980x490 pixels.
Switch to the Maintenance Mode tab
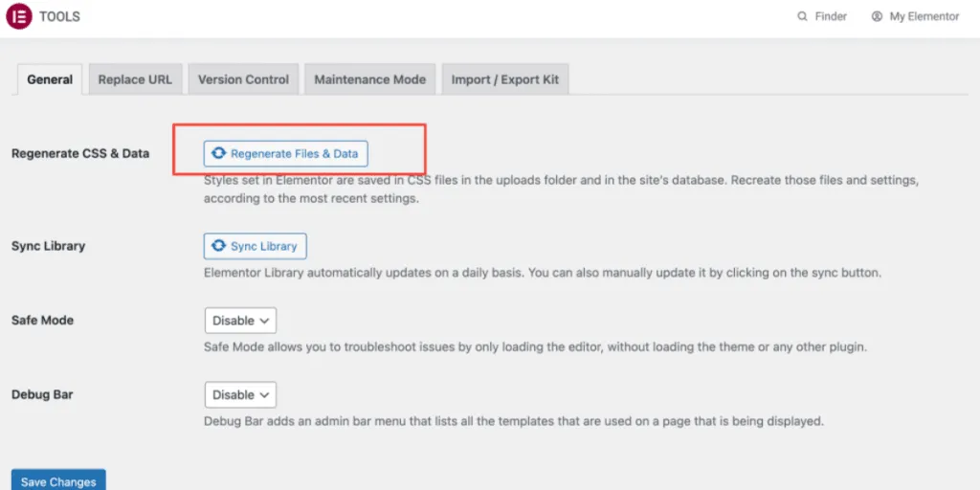pos(369,79)
